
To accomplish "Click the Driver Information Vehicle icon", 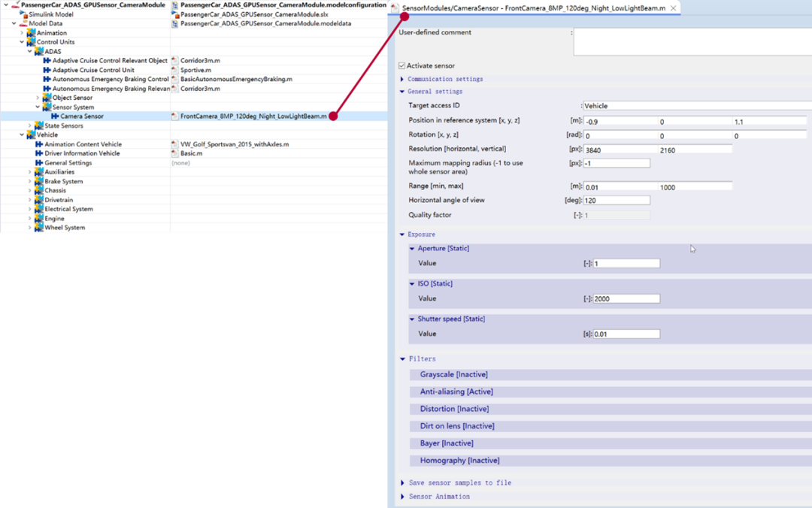I will tap(39, 153).
